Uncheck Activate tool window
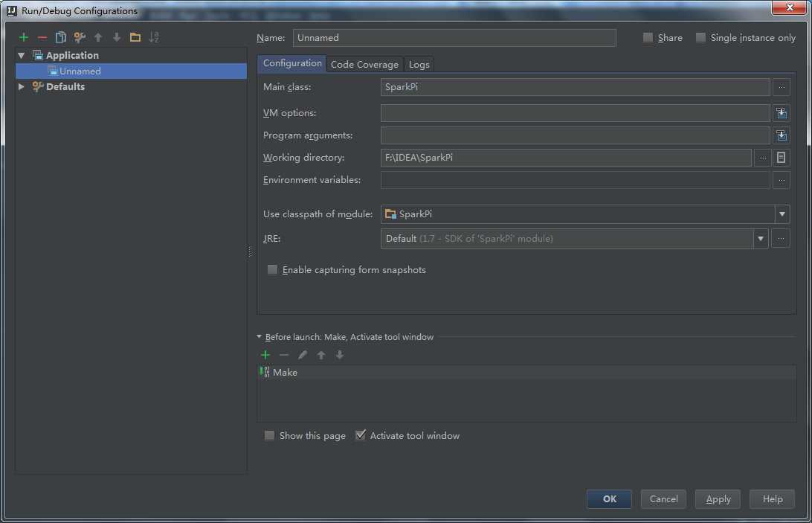Screen dimensions: 812x523 361,435
